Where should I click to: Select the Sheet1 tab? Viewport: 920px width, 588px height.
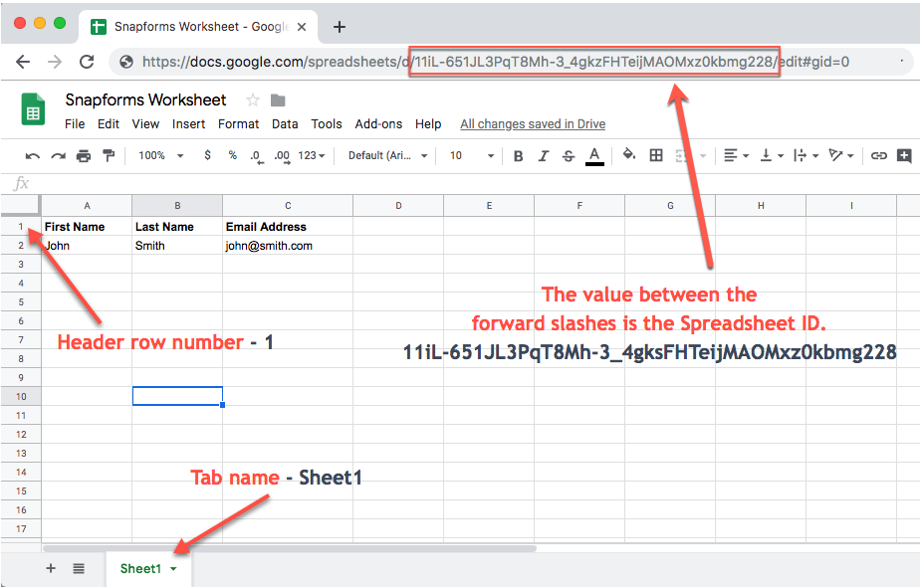[148, 569]
